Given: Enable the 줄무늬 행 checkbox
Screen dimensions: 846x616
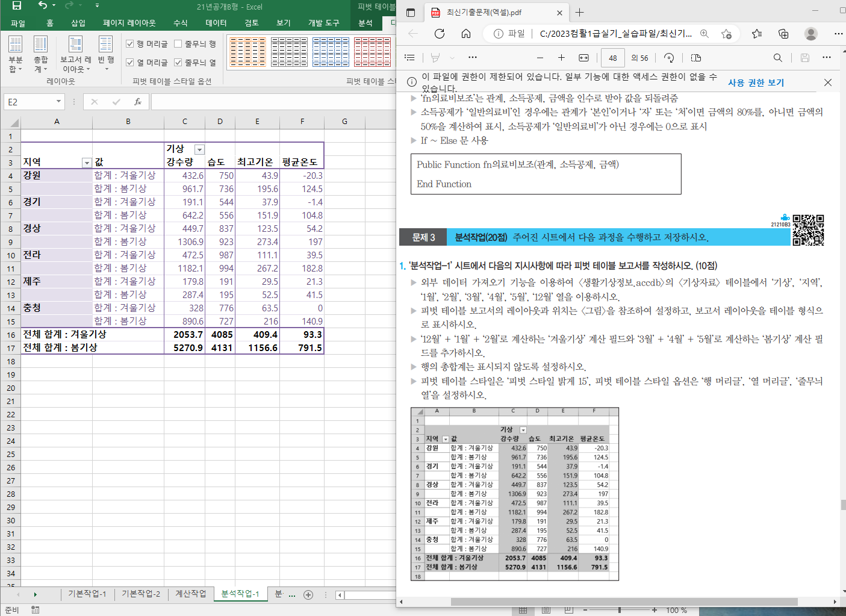Looking at the screenshot, I should click(178, 44).
